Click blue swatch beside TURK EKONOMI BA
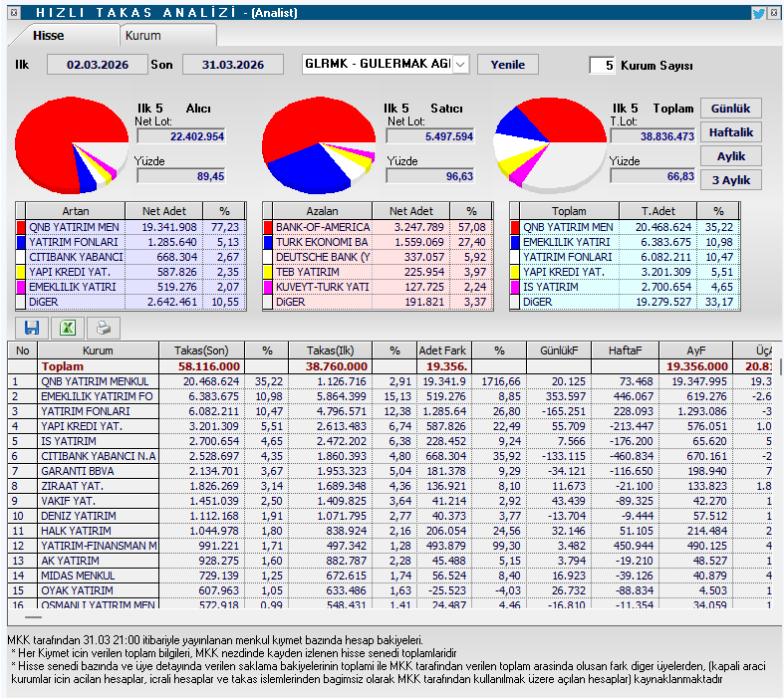784x698 pixels. pos(268,242)
